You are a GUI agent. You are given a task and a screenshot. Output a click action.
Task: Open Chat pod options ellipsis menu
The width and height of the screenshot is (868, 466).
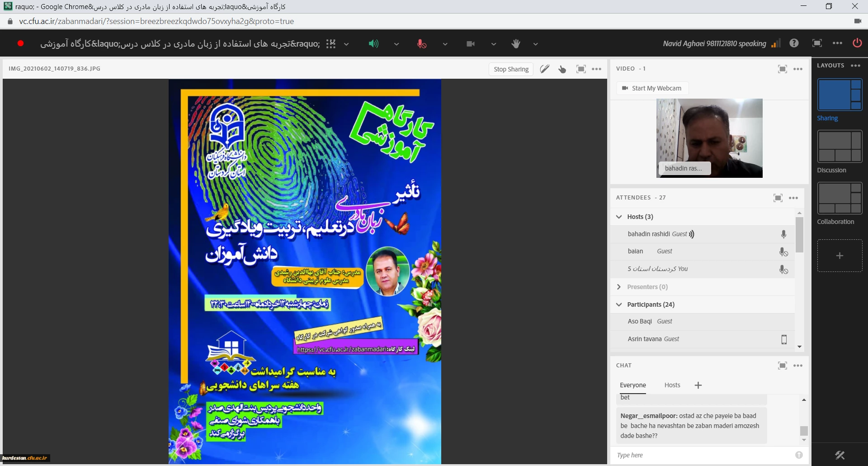pyautogui.click(x=798, y=366)
